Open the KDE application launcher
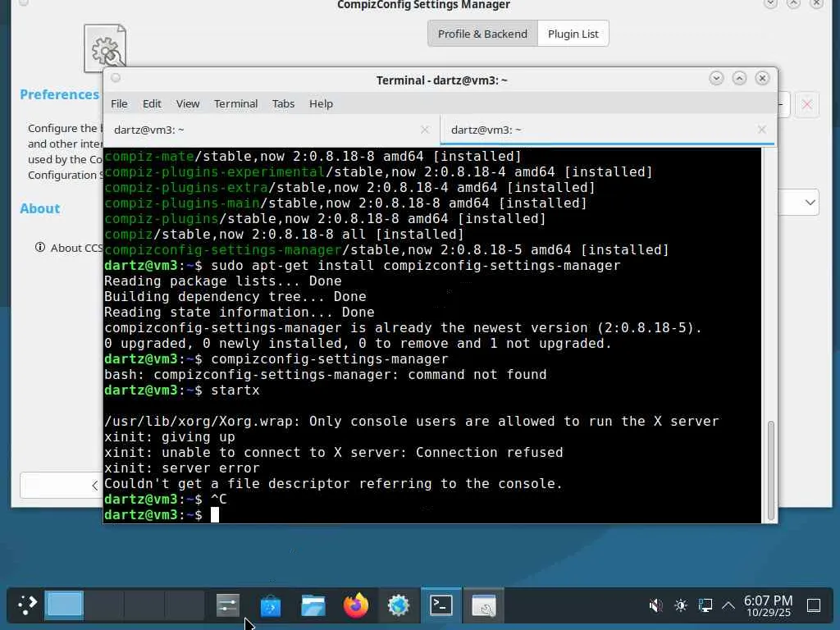Screen dimensions: 840x630 pos(27,605)
